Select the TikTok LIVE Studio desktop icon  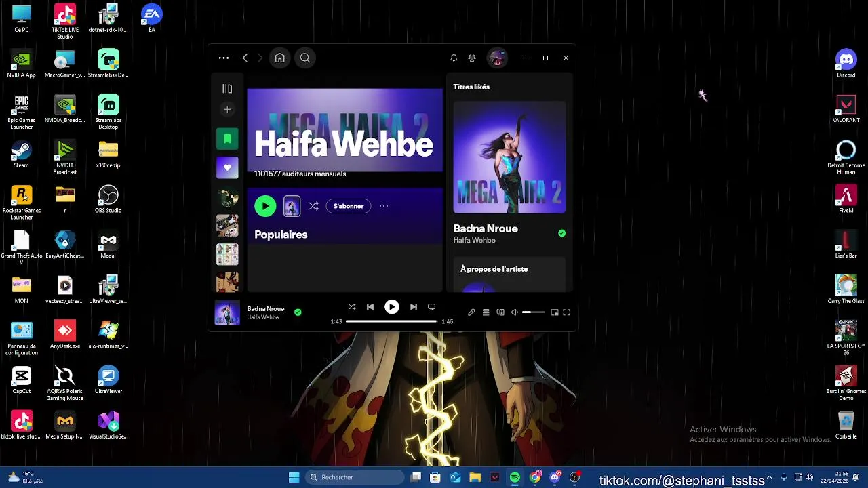[65, 21]
